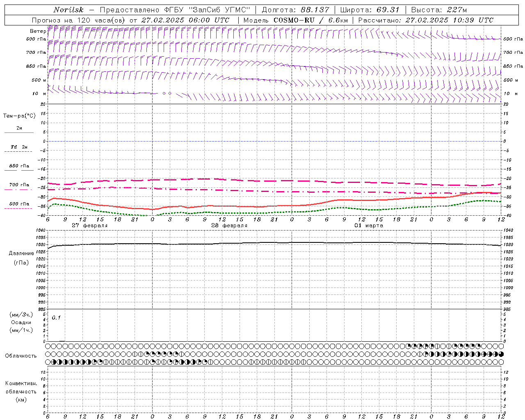Viewport: 525px width, 420px height.
Task: Click the 850 гПа temperature legend label
Action: pyautogui.click(x=19, y=166)
